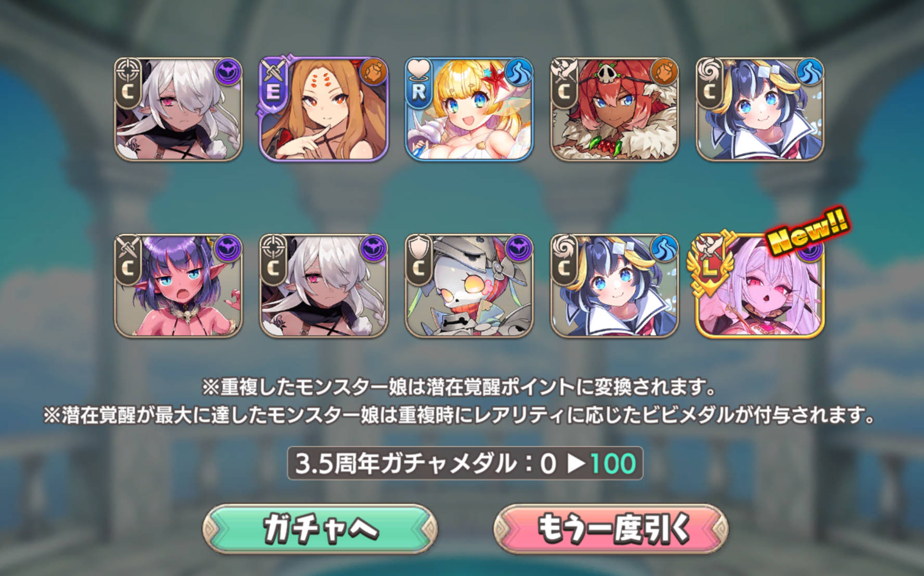
Task: Select the E-rank brown-haired character card
Action: (x=324, y=109)
